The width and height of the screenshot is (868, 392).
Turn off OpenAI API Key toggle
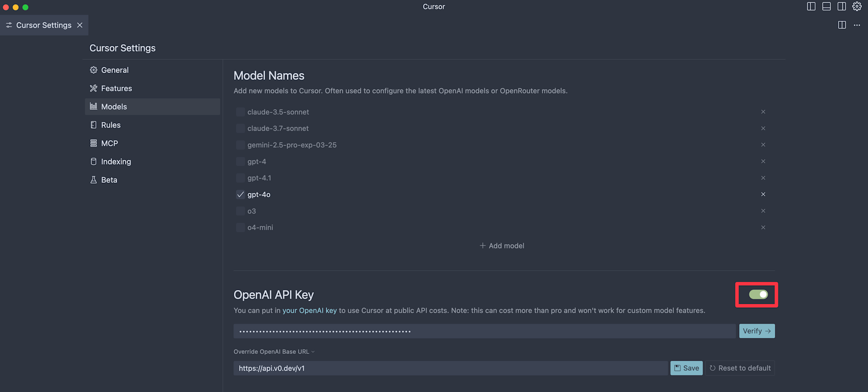point(758,295)
